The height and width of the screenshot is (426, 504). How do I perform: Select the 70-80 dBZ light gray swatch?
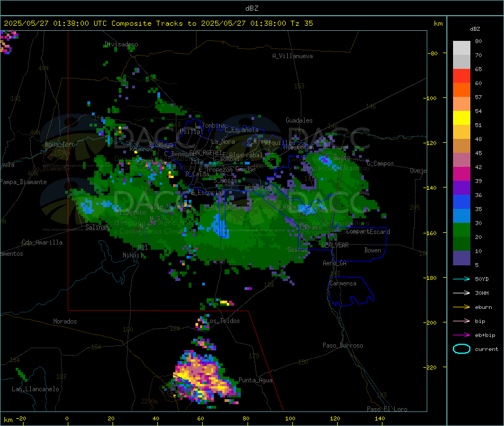(461, 48)
